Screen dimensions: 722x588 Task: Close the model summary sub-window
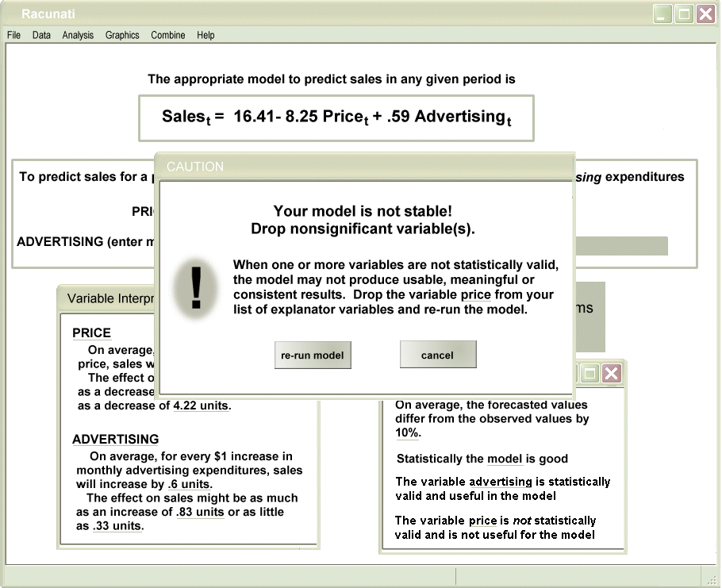[x=611, y=374]
